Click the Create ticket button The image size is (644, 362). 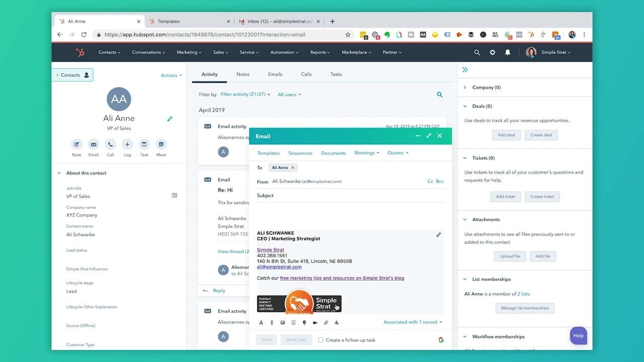tap(542, 197)
